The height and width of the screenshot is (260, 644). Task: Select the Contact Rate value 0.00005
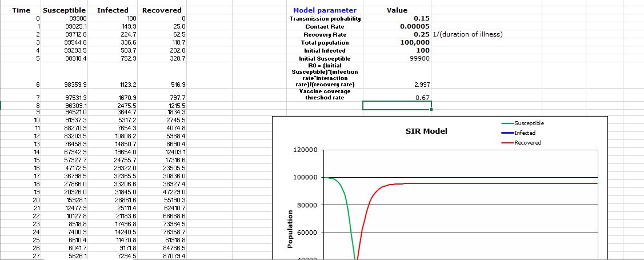pyautogui.click(x=397, y=26)
